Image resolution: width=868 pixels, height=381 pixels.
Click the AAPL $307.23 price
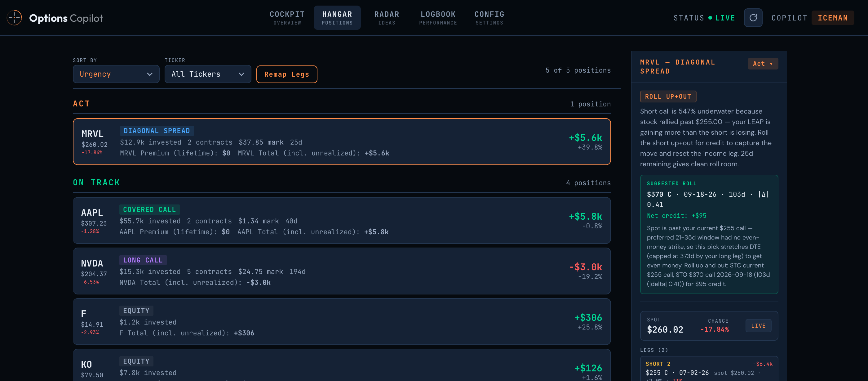pyautogui.click(x=94, y=223)
